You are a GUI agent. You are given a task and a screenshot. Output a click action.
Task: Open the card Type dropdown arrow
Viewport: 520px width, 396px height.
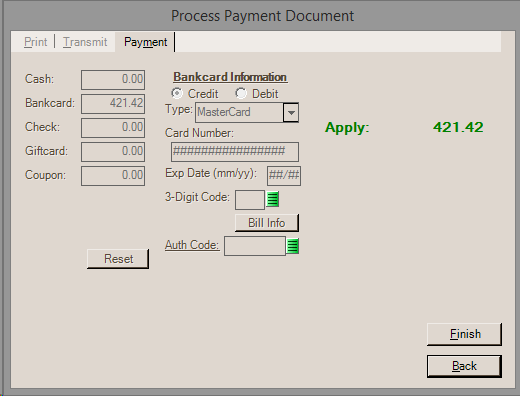click(291, 113)
